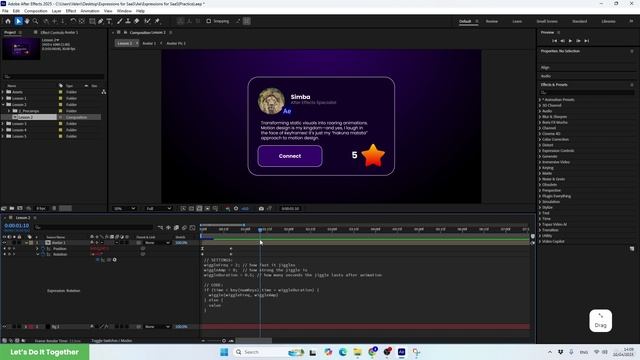Screen dimensions: 640x360
Task: Open parent dropdown for Bg 1 layer
Action: pyautogui.click(x=157, y=327)
